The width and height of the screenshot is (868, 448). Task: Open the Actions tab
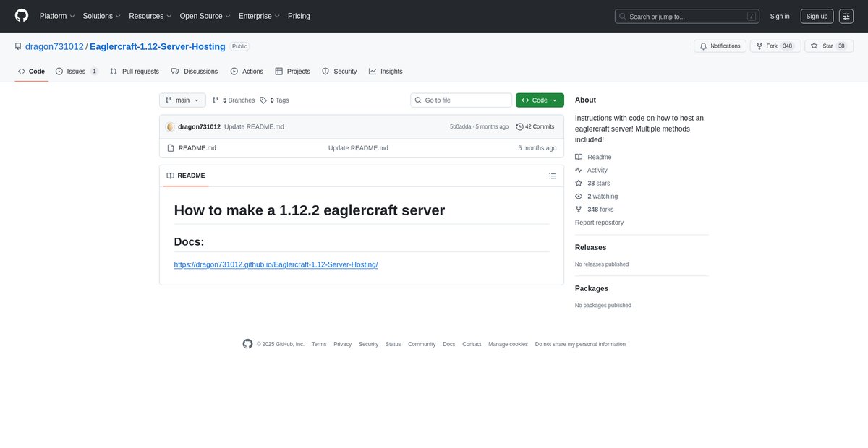coord(247,72)
